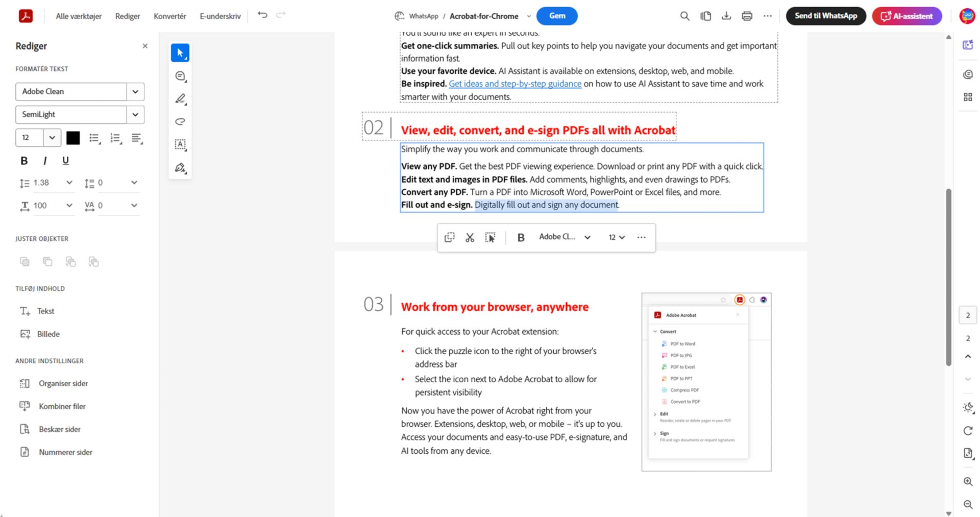Click the vertical document scrollbar
980x517 pixels.
pyautogui.click(x=948, y=277)
